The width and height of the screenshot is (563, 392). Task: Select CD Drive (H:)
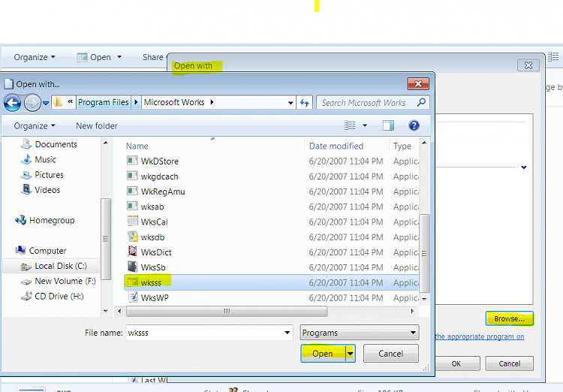tap(52, 296)
